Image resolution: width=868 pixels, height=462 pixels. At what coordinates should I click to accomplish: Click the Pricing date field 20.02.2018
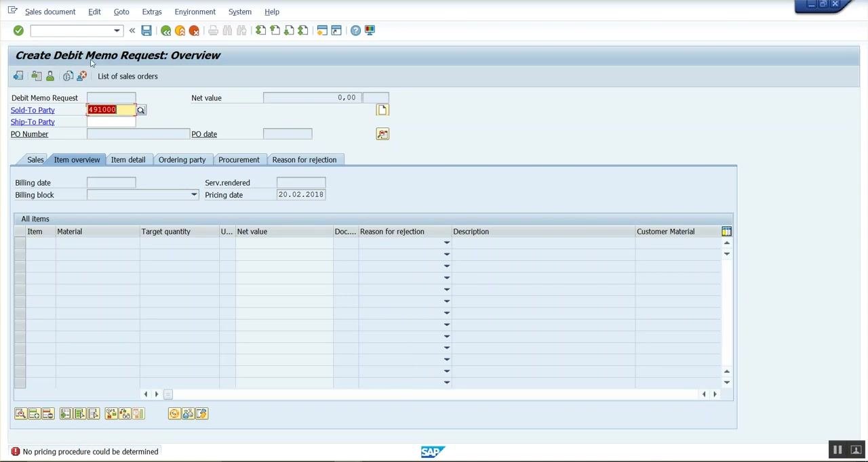coord(301,195)
